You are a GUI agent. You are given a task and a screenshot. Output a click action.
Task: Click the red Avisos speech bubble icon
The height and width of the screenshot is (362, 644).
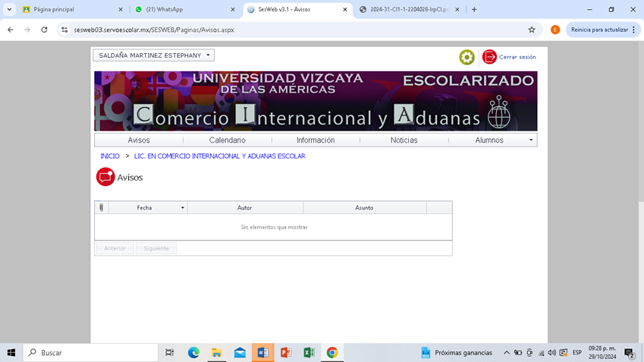(105, 177)
